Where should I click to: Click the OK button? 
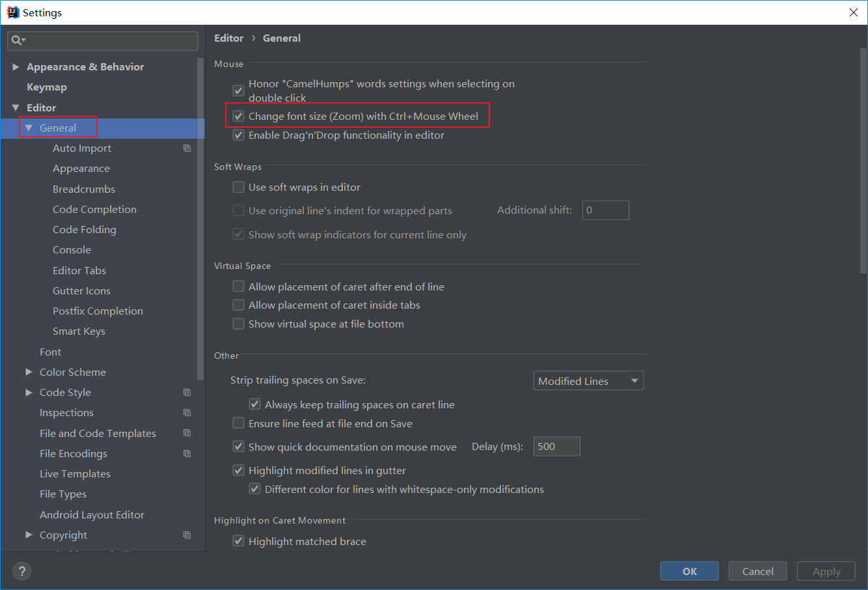(690, 571)
